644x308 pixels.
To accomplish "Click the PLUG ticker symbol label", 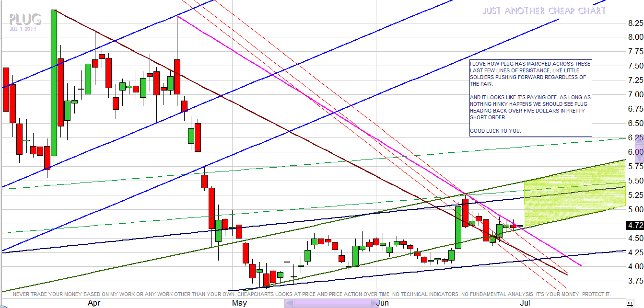I will 24,20.
